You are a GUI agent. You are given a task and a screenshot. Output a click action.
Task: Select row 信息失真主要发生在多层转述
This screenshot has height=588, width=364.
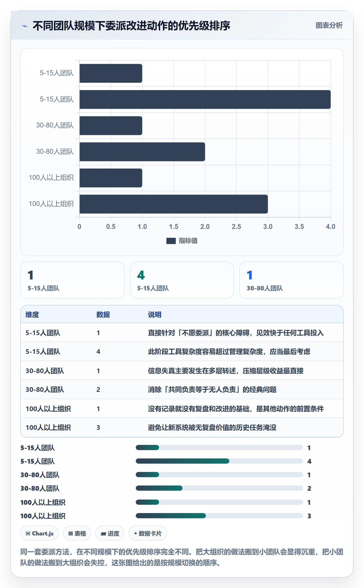point(182,370)
